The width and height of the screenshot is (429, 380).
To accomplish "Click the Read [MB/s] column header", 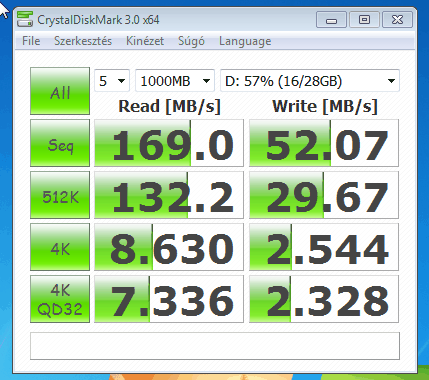I will coord(170,107).
